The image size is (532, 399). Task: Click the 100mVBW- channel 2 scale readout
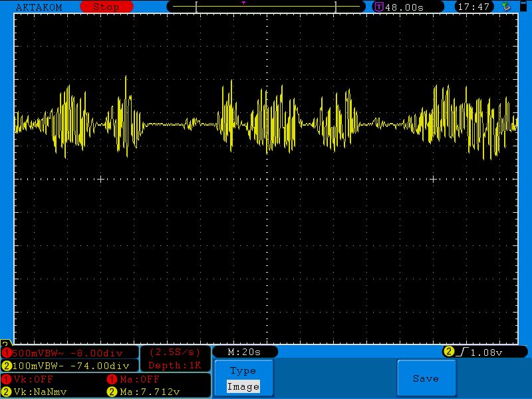coord(70,366)
